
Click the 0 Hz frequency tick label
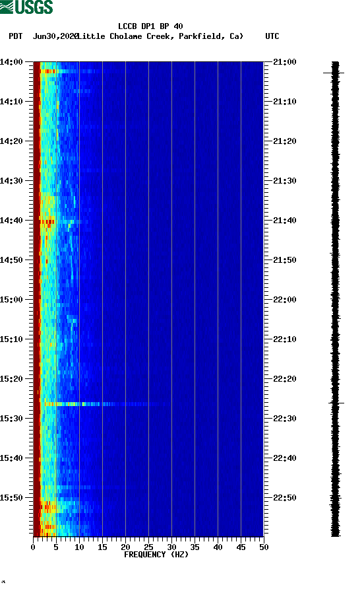(33, 547)
